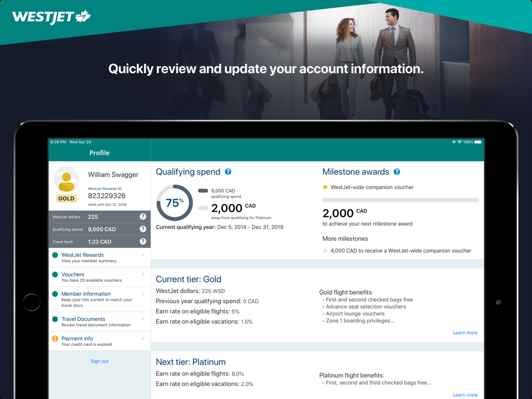Tap the name William Swagger
Screen dimensions: 532x399
(x=113, y=174)
